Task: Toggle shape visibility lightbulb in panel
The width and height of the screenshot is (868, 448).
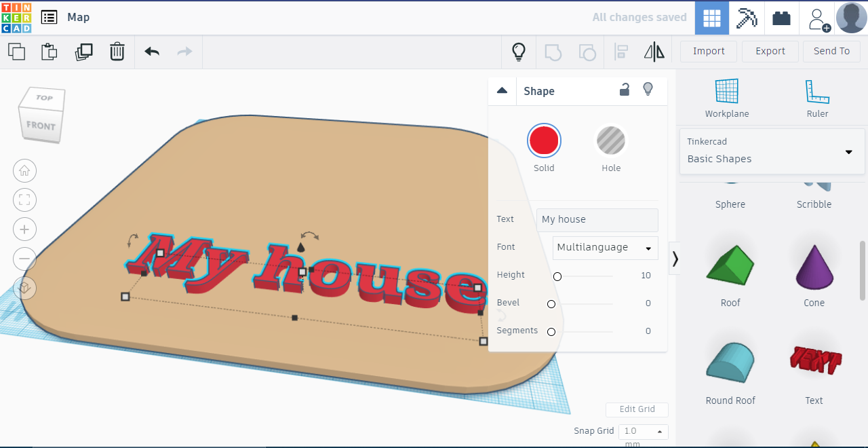Action: click(648, 90)
